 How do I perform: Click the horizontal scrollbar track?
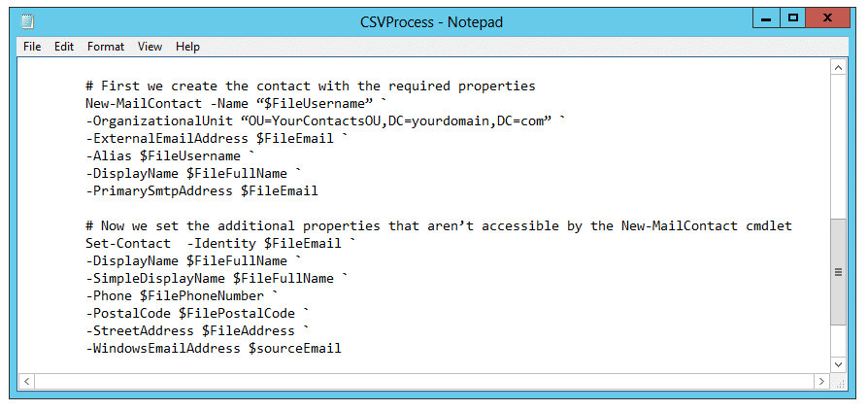424,380
